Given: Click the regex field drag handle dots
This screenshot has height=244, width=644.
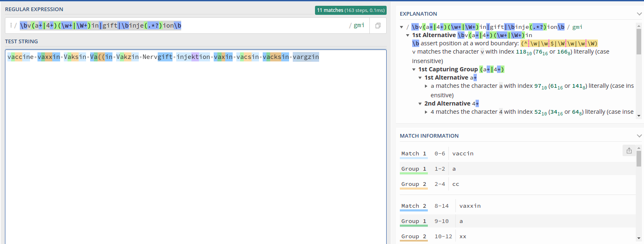Looking at the screenshot, I should [11, 25].
